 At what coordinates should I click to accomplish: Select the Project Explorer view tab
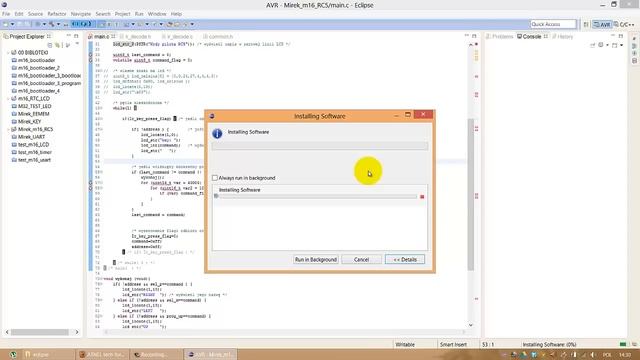[x=27, y=37]
